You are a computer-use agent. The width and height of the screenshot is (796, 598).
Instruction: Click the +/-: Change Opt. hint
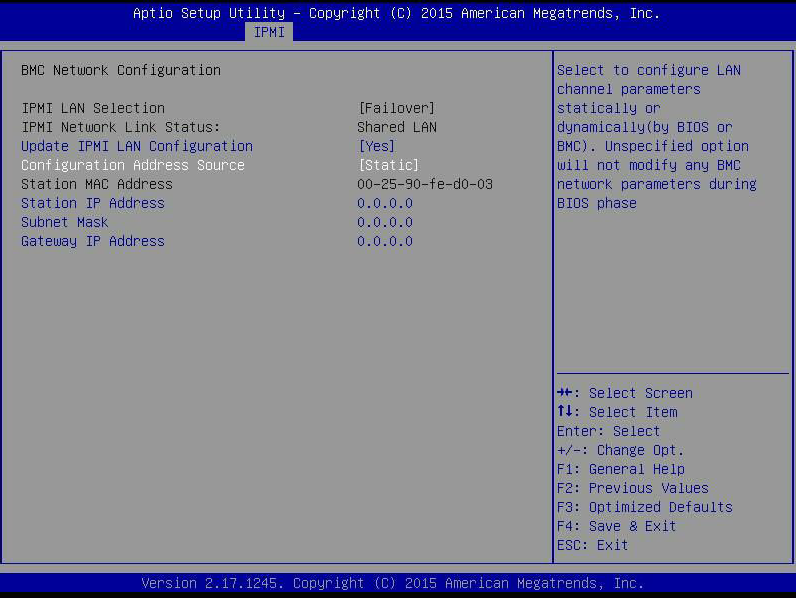point(620,450)
